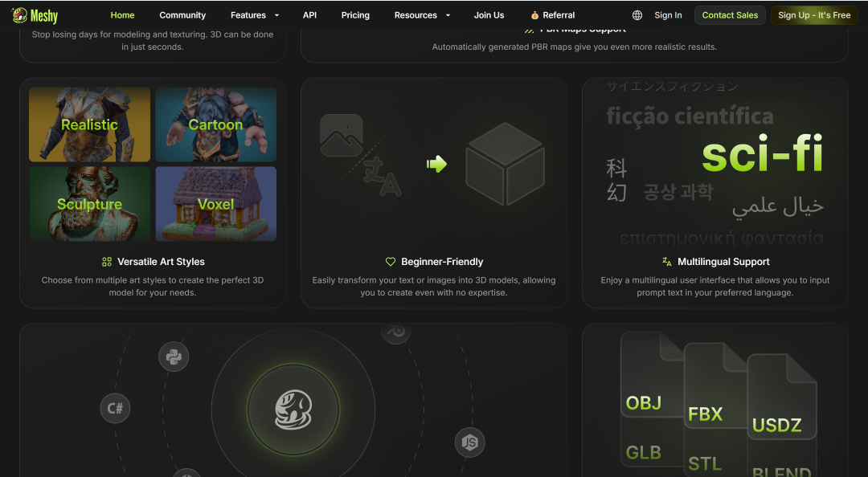Click the image placeholder icon
868x477 pixels.
click(x=342, y=136)
